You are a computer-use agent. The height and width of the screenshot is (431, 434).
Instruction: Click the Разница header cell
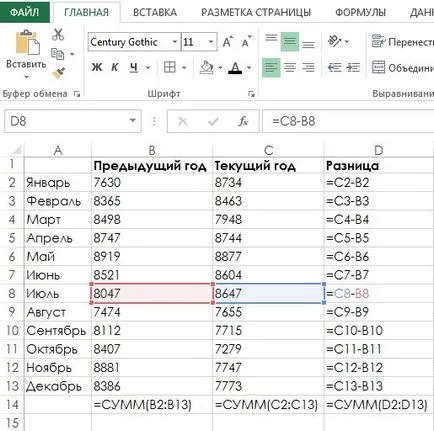379,166
